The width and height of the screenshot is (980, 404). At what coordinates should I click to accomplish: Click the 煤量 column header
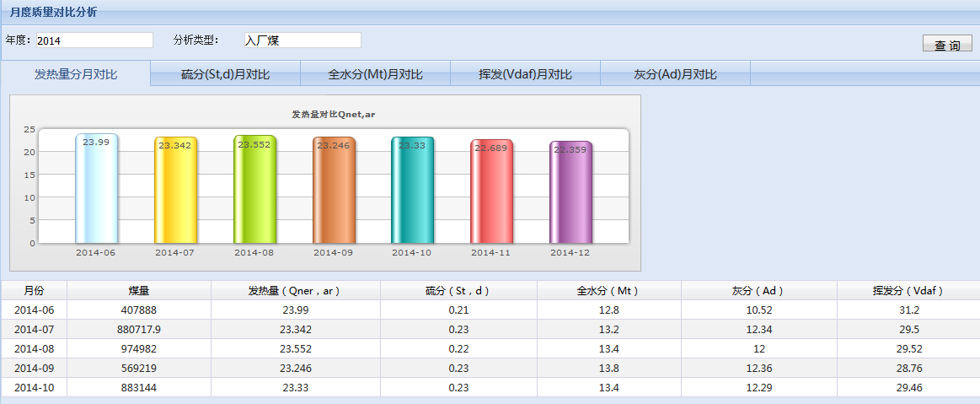pos(139,290)
